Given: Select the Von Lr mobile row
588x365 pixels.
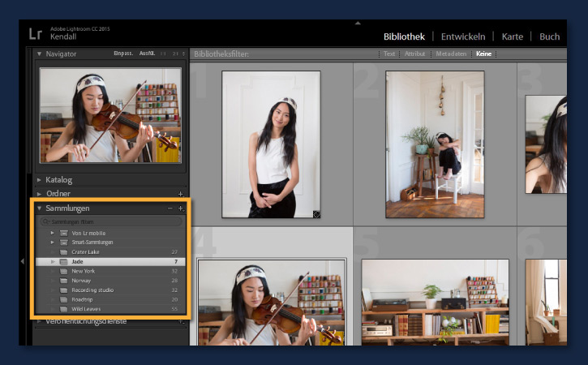Looking at the screenshot, I should [110, 233].
